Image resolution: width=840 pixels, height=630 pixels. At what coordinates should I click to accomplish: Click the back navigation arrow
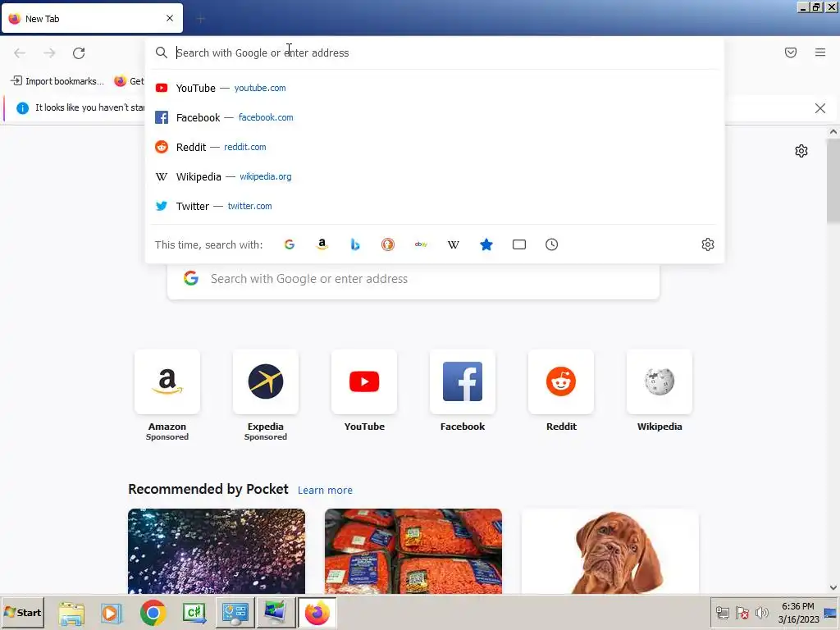(x=20, y=53)
